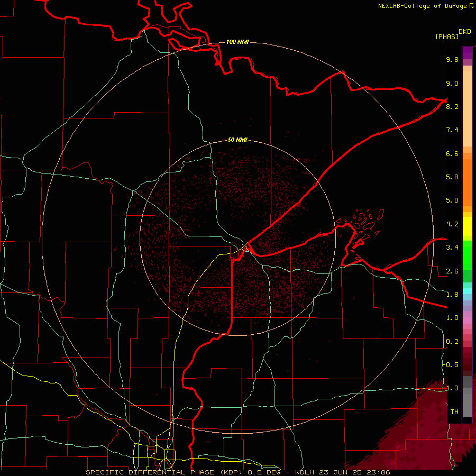Select the 5.0 scale value
476x476 pixels.
pyautogui.click(x=452, y=200)
